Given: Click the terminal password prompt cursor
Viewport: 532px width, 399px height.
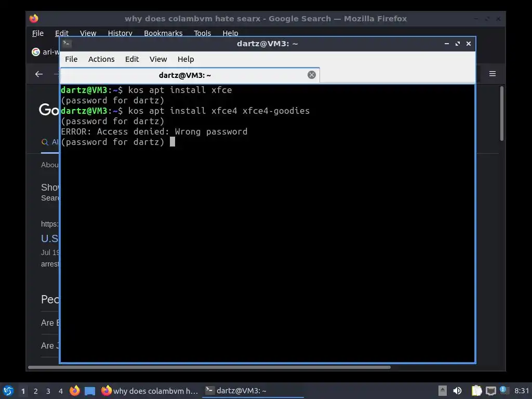Looking at the screenshot, I should pos(172,142).
